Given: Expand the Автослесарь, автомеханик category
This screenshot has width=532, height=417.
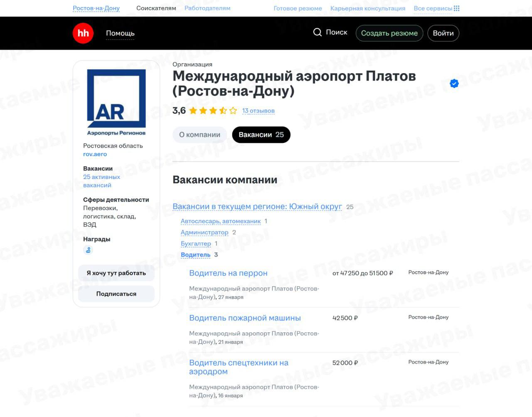Looking at the screenshot, I should 221,221.
